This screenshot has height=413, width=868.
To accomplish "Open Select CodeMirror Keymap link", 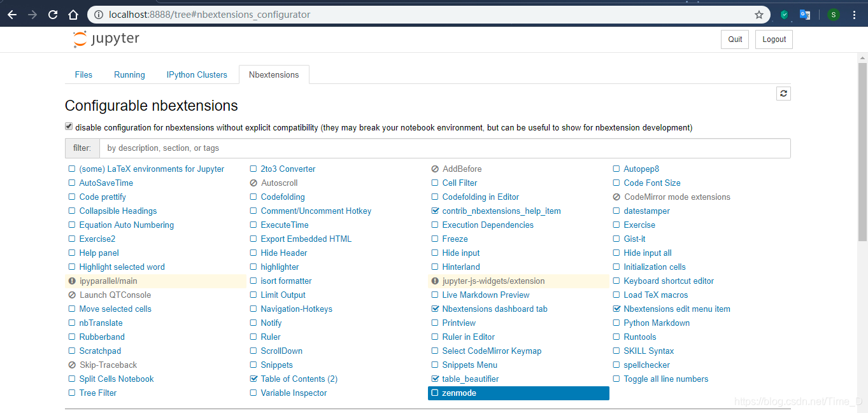I will tap(492, 351).
